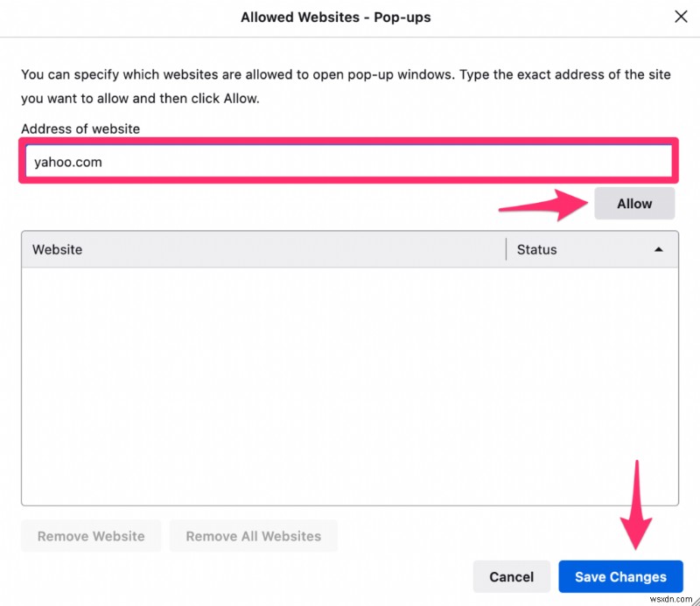The width and height of the screenshot is (700, 606).
Task: Click the Allowed Websites - Pop-ups title
Action: point(336,17)
